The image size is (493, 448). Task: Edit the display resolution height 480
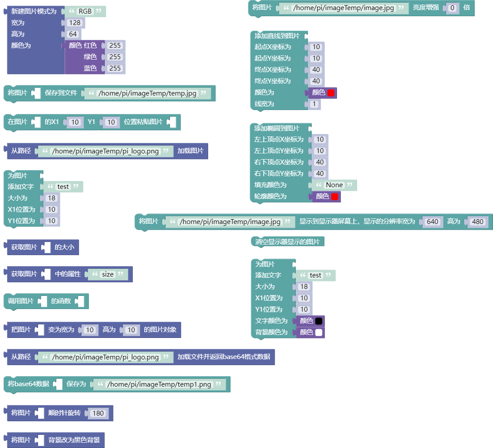478,222
